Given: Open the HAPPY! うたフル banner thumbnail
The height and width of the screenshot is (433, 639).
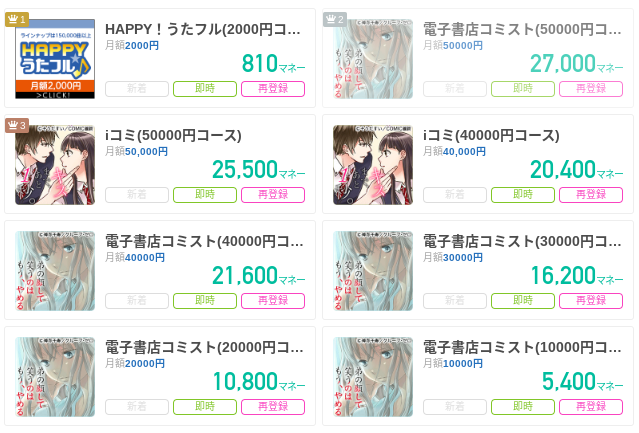Looking at the screenshot, I should point(55,59).
